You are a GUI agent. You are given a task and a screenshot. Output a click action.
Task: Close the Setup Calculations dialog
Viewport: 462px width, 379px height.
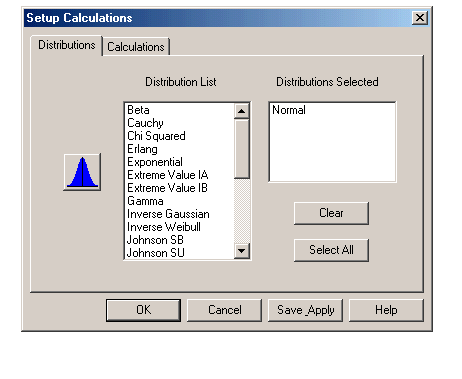click(420, 18)
